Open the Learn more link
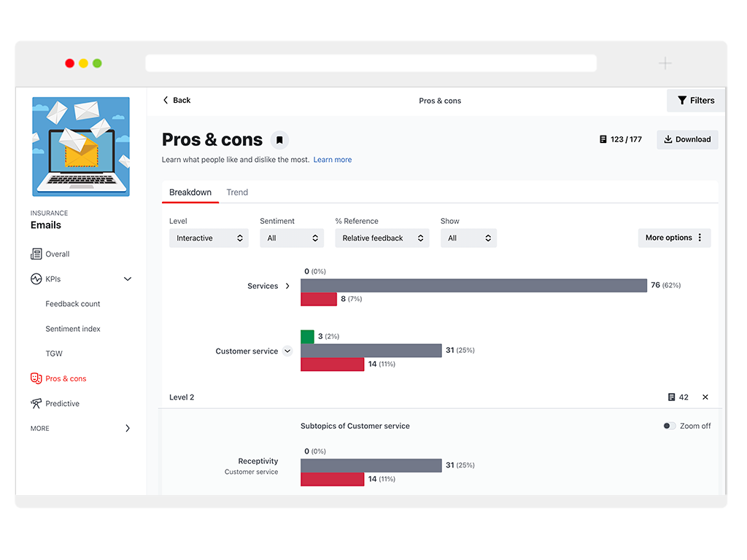Image resolution: width=747 pixels, height=560 pixels. (333, 159)
